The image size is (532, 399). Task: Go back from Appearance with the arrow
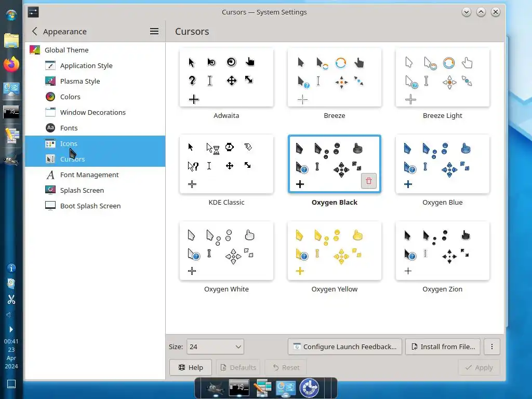(35, 31)
